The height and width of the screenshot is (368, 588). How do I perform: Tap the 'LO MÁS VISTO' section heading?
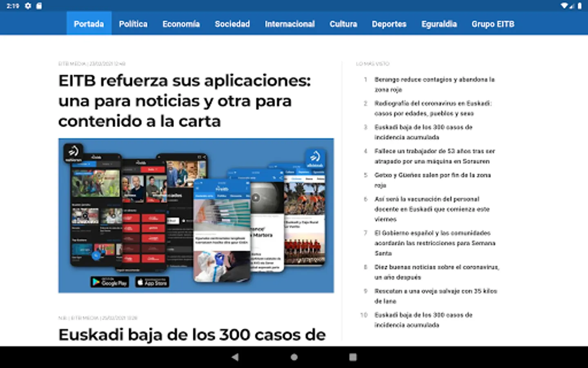[x=373, y=64]
